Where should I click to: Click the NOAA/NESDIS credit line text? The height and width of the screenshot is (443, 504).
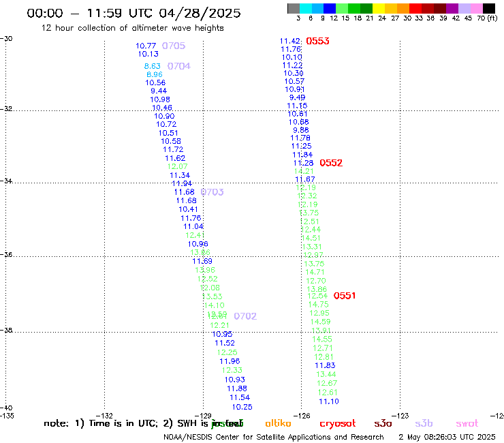point(274,438)
